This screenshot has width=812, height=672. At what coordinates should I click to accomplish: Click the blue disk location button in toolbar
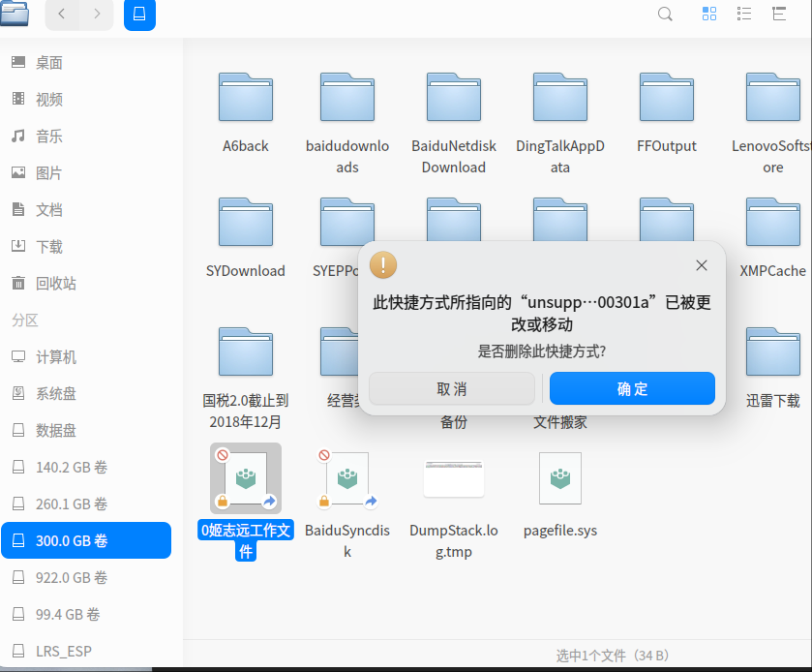click(x=139, y=14)
